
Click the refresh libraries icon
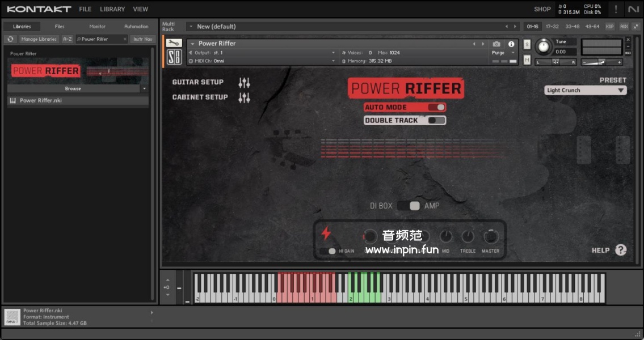11,39
